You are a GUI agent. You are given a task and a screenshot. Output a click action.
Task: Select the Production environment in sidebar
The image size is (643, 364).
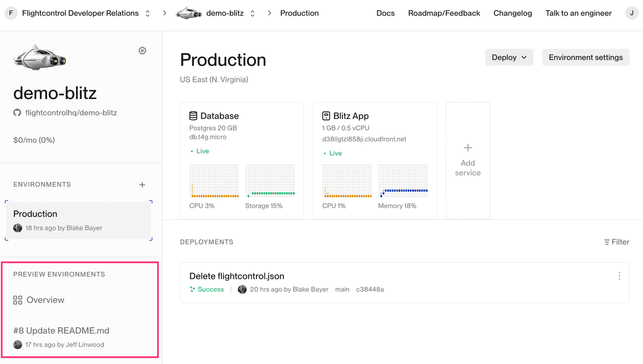click(x=79, y=220)
